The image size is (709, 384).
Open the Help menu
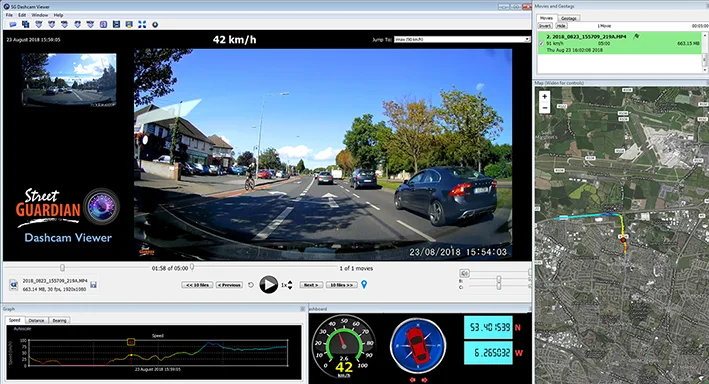tap(58, 15)
